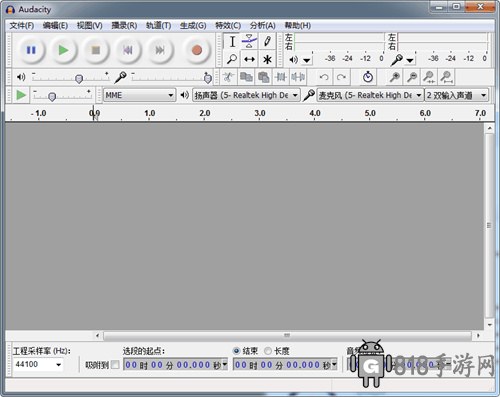Click the Redo arrow icon

(x=341, y=77)
